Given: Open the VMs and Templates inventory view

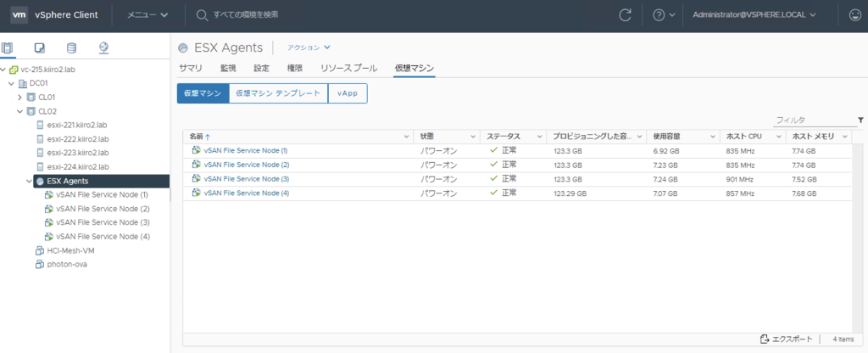Looking at the screenshot, I should tap(39, 48).
